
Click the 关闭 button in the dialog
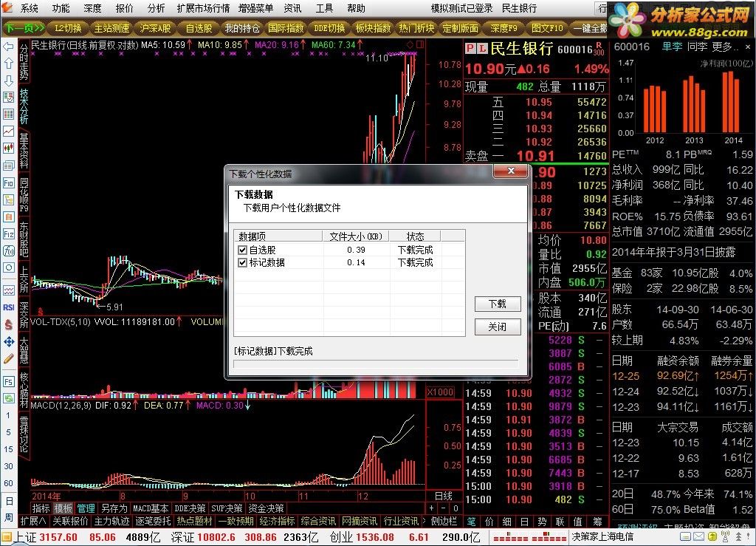click(498, 327)
